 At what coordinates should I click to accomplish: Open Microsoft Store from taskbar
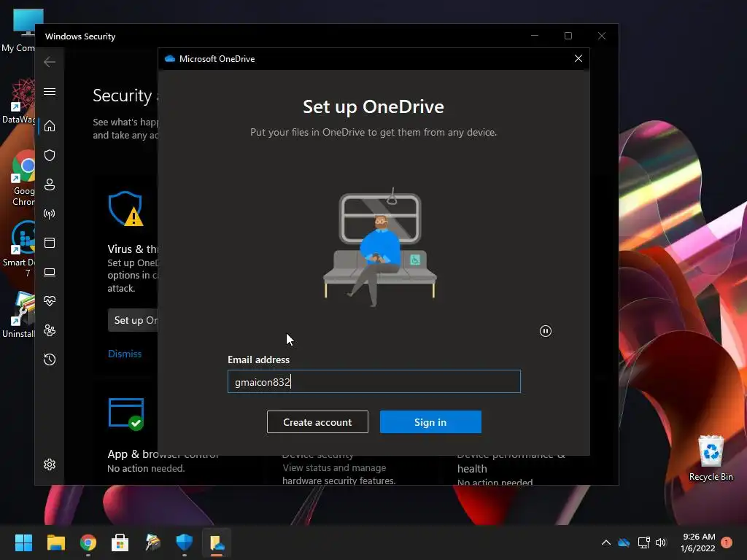(120, 542)
